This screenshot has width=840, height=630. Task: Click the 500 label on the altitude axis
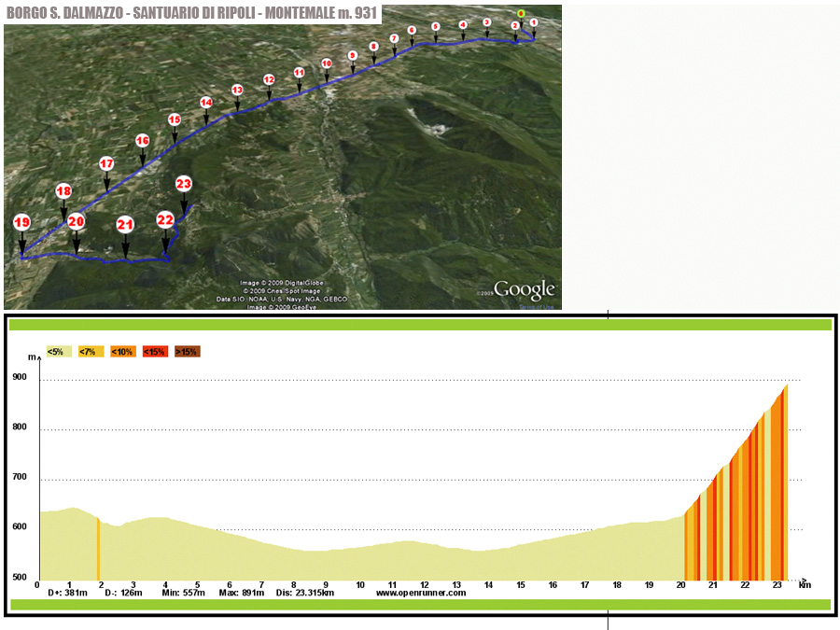click(x=20, y=577)
